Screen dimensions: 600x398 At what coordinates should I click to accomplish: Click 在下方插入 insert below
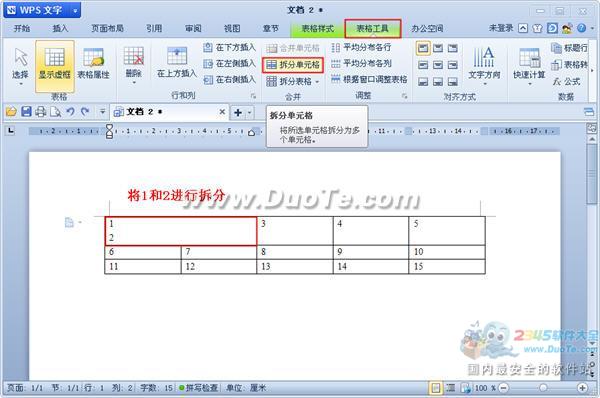tap(229, 47)
